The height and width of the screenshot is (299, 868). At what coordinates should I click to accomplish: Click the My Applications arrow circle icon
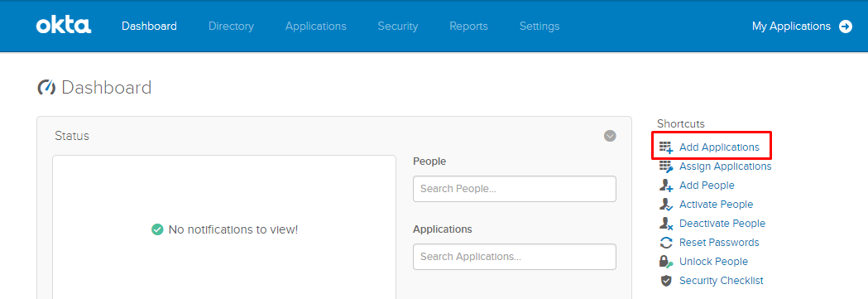pos(846,26)
